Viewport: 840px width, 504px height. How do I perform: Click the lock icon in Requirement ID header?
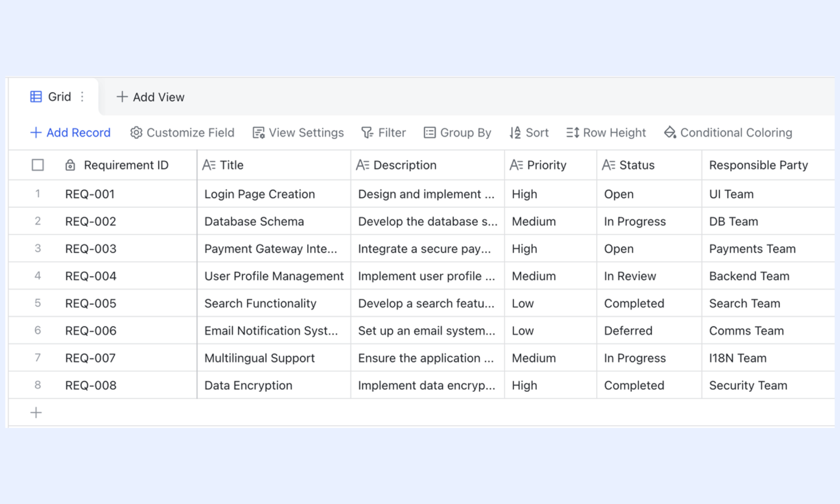pos(70,165)
